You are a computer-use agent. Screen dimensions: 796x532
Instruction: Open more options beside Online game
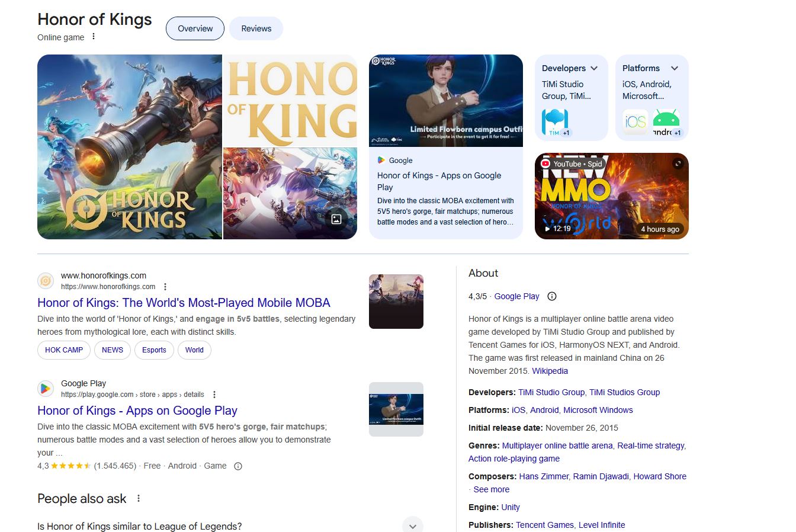(93, 37)
